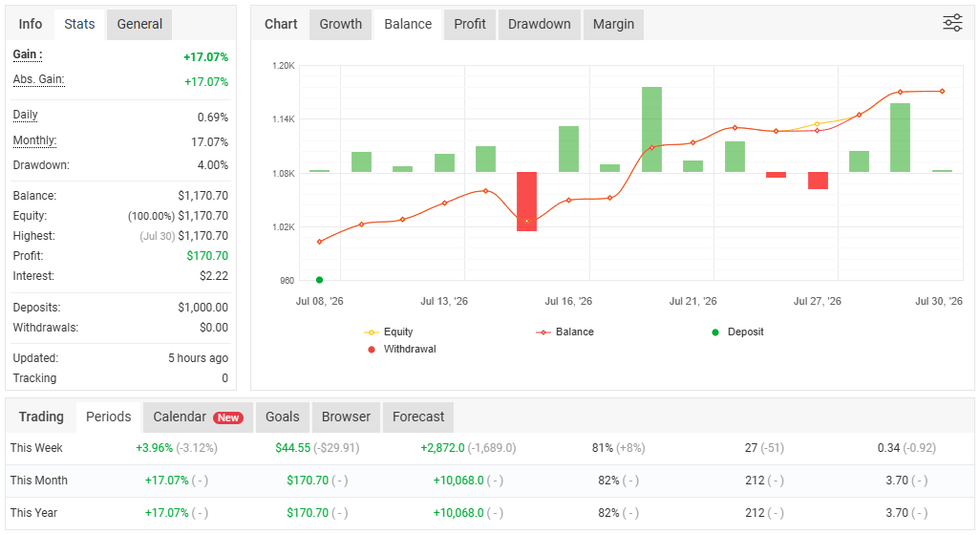The image size is (980, 535).
Task: Click the large red loss bar
Action: point(527,202)
